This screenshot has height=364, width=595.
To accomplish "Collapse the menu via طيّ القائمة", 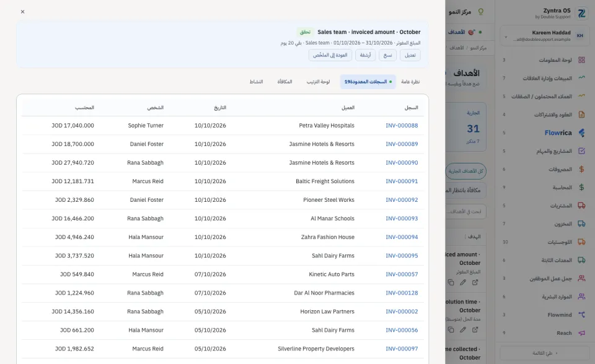I will point(545,353).
